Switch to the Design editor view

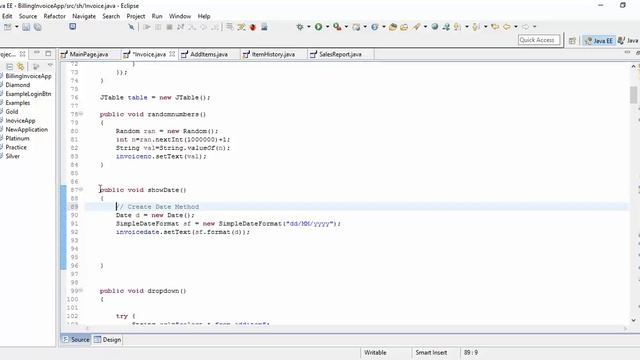coord(107,340)
